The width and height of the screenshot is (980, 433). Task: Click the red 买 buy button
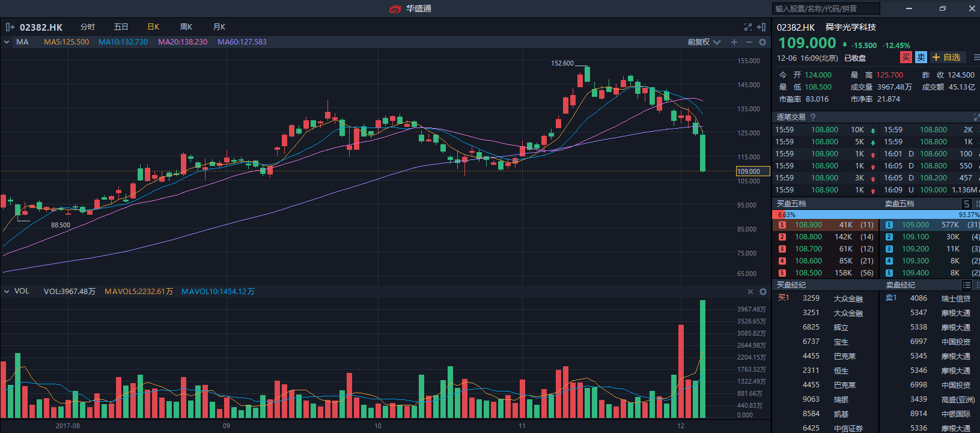click(906, 57)
